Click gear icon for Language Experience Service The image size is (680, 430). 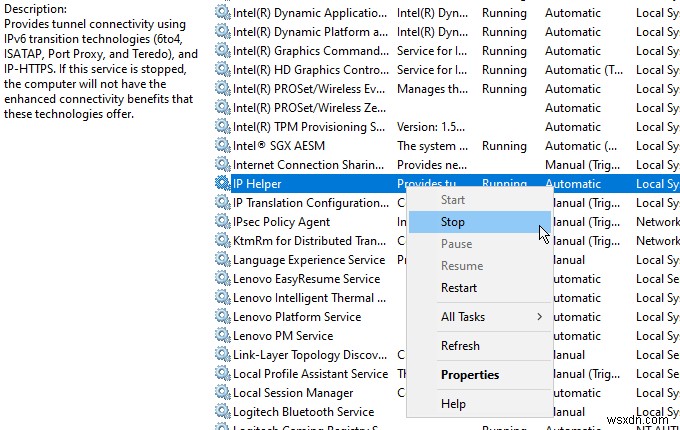pos(222,260)
